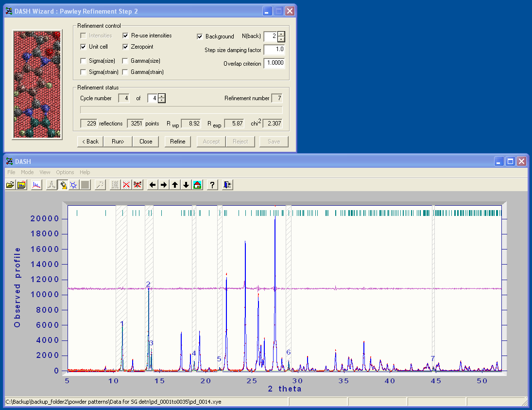Select the greyed-out peak fitting toolbar icon
The height and width of the screenshot is (410, 532).
[x=51, y=185]
